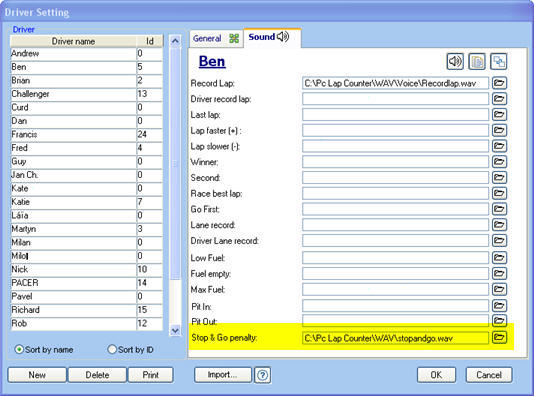Browse file for Go First sound
Image resolution: width=534 pixels, height=396 pixels.
click(499, 209)
